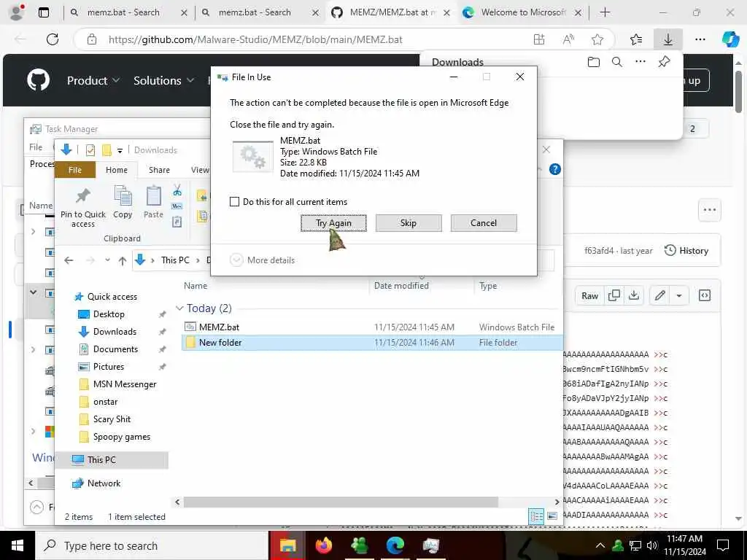Click Try Again in File In Use dialog
Image resolution: width=747 pixels, height=560 pixels.
[333, 223]
